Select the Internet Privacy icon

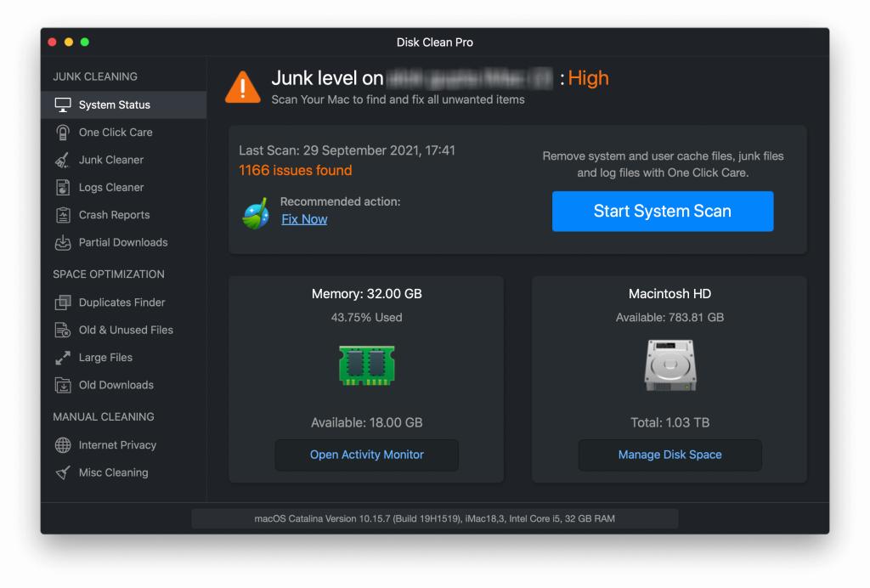coord(62,444)
